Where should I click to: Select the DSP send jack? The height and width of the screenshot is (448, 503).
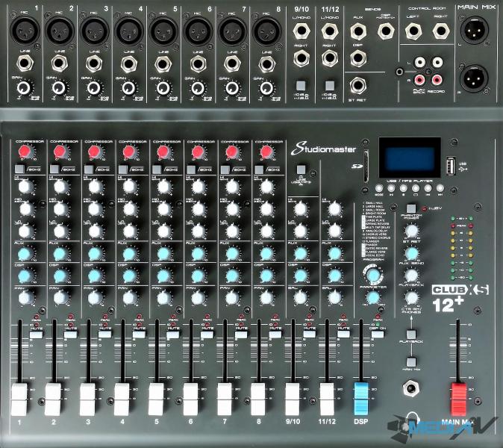[x=358, y=58]
